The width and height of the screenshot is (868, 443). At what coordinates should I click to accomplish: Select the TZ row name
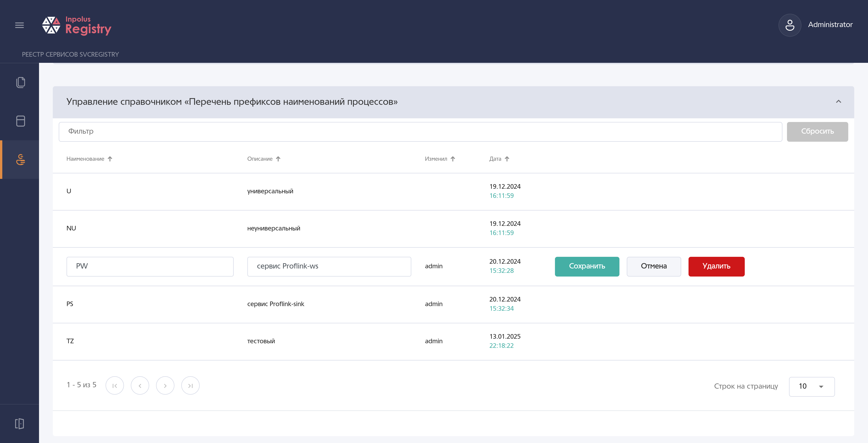70,341
